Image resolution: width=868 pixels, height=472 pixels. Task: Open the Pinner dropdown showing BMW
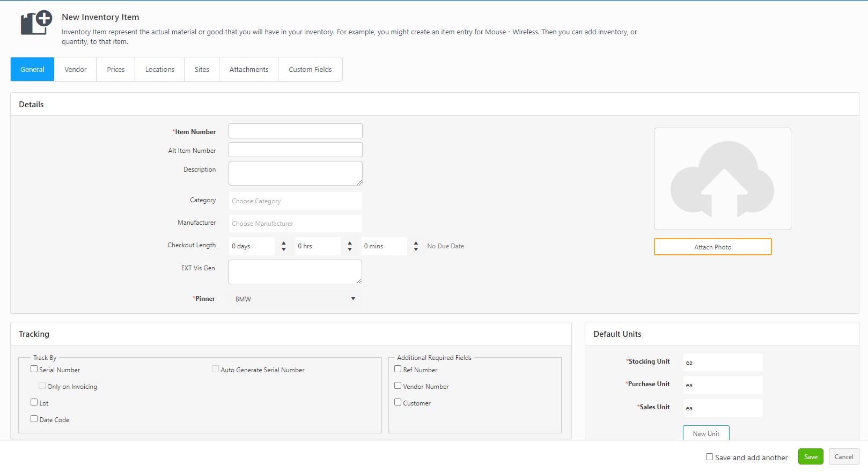295,299
